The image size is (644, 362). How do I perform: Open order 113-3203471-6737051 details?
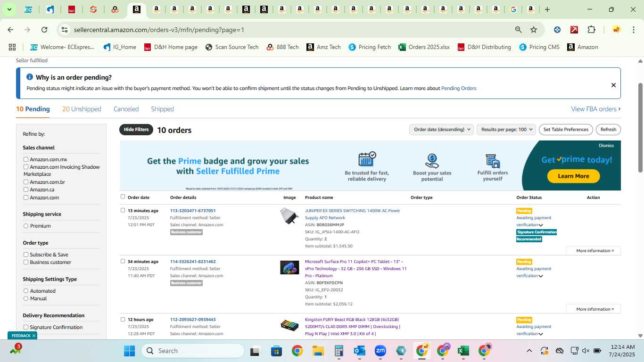(193, 211)
